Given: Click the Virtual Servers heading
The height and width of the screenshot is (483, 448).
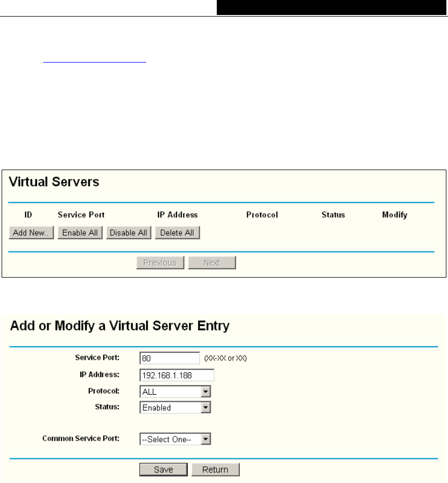Looking at the screenshot, I should tap(54, 182).
